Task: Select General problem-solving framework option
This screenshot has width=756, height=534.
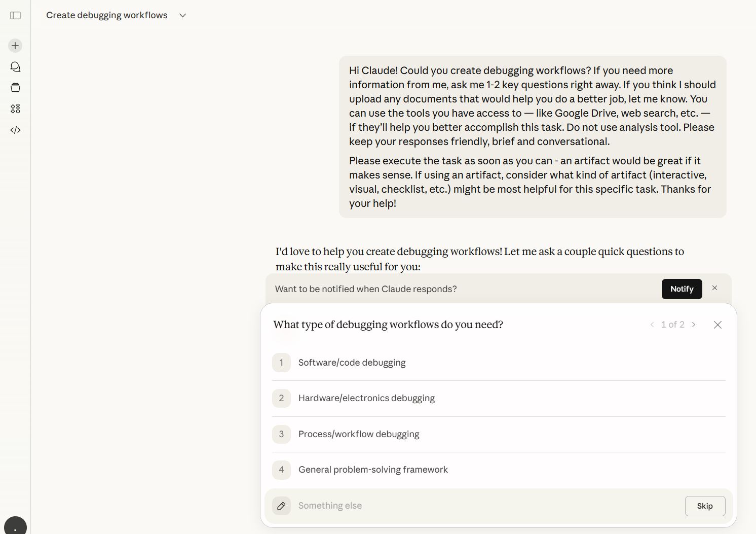Action: click(x=373, y=470)
